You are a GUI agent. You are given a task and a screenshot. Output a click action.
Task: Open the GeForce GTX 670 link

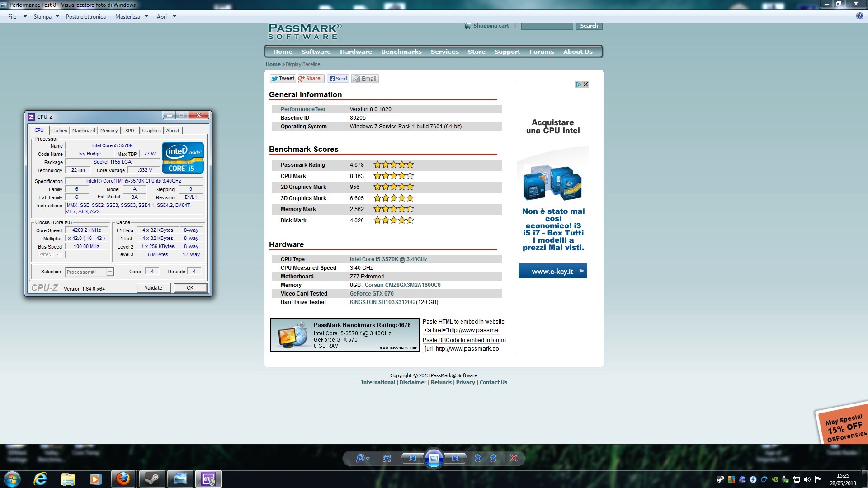pos(372,294)
